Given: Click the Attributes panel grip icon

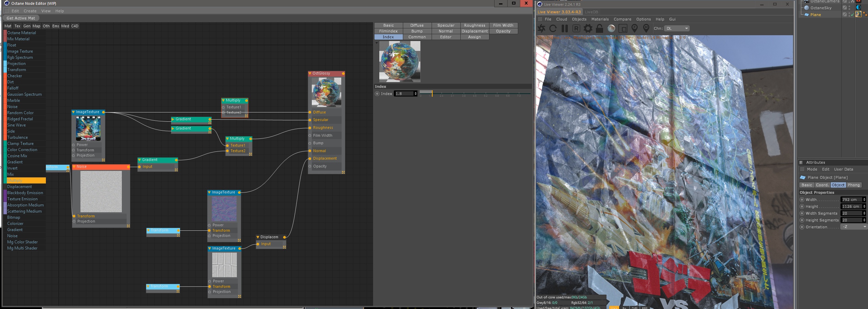Looking at the screenshot, I should pyautogui.click(x=802, y=169).
